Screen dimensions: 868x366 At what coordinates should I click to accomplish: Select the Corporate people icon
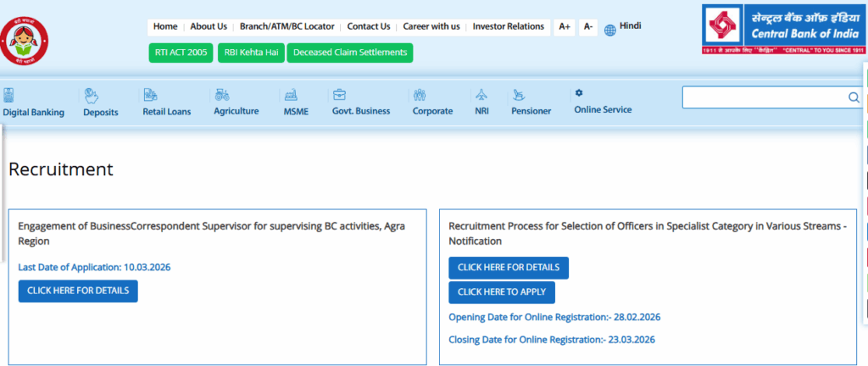click(x=420, y=94)
